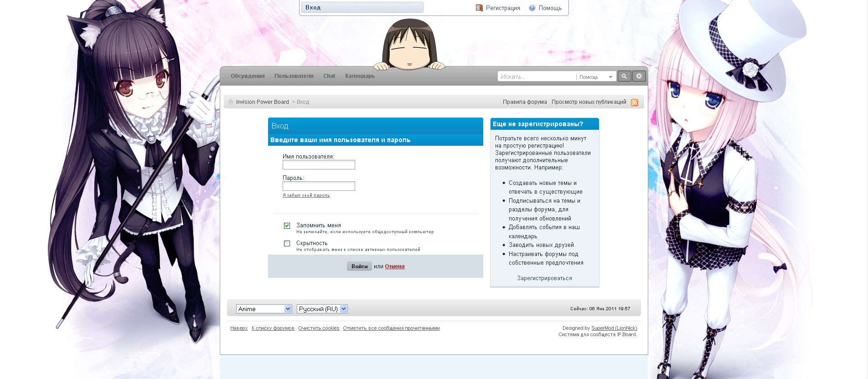Image resolution: width=868 pixels, height=379 pixels.
Task: Click "SuperMod (LionNick)" designer link
Action: pos(614,328)
